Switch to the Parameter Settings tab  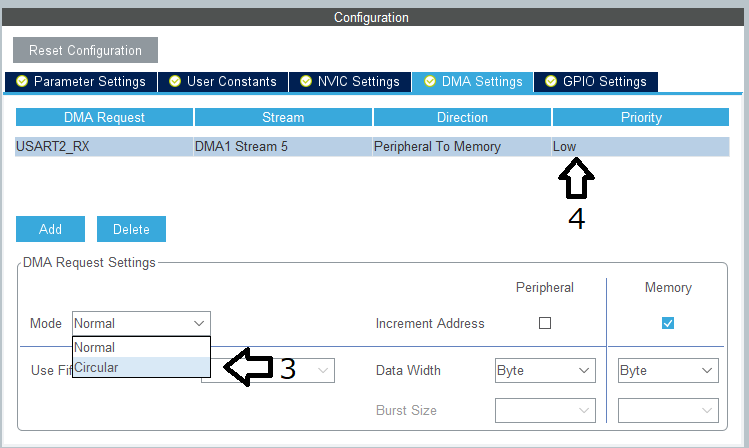pyautogui.click(x=81, y=82)
